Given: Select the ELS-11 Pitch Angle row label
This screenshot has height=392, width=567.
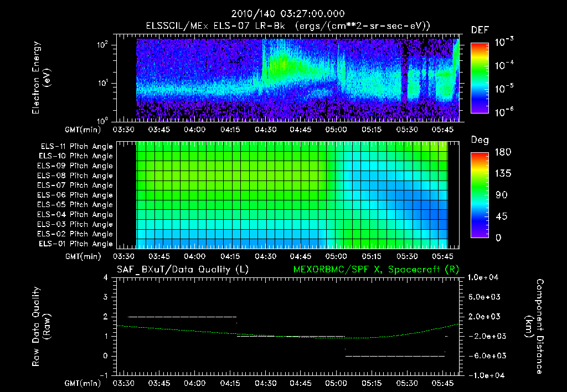Looking at the screenshot, I should 76,147.
